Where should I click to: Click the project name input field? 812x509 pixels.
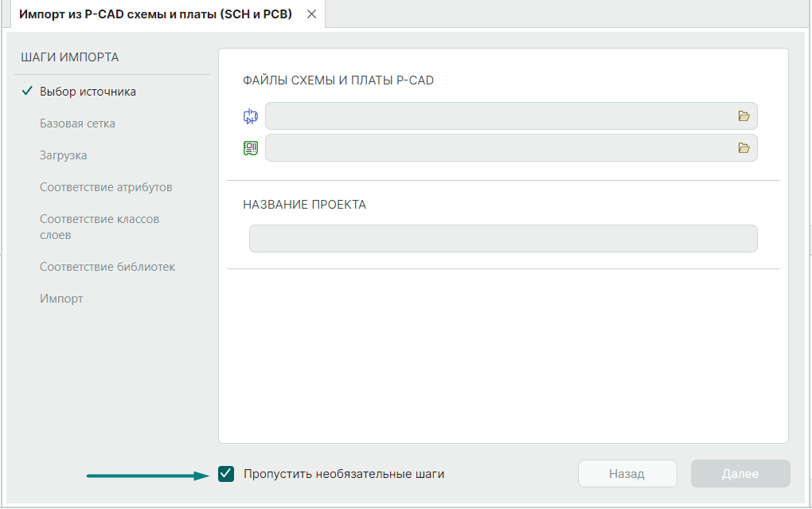[503, 238]
